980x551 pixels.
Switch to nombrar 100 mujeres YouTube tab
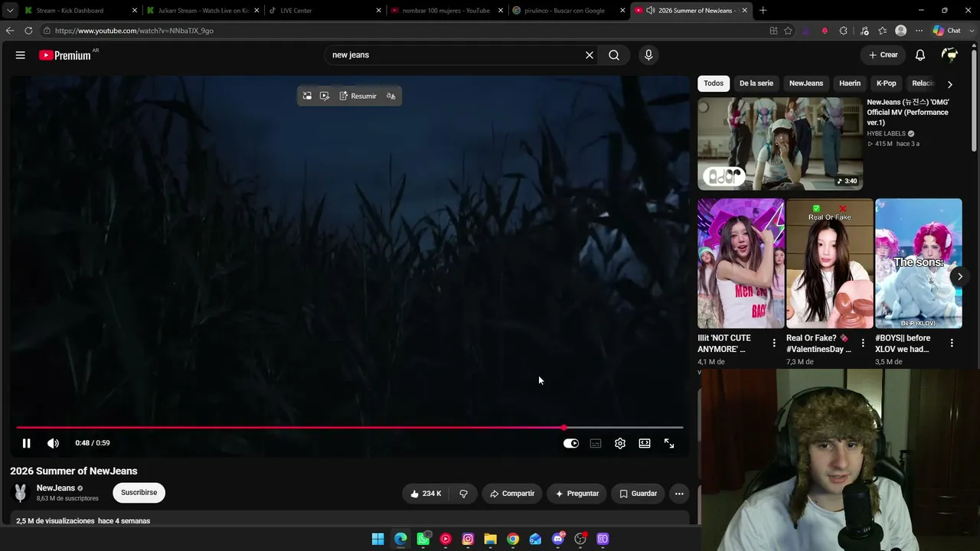(x=447, y=11)
